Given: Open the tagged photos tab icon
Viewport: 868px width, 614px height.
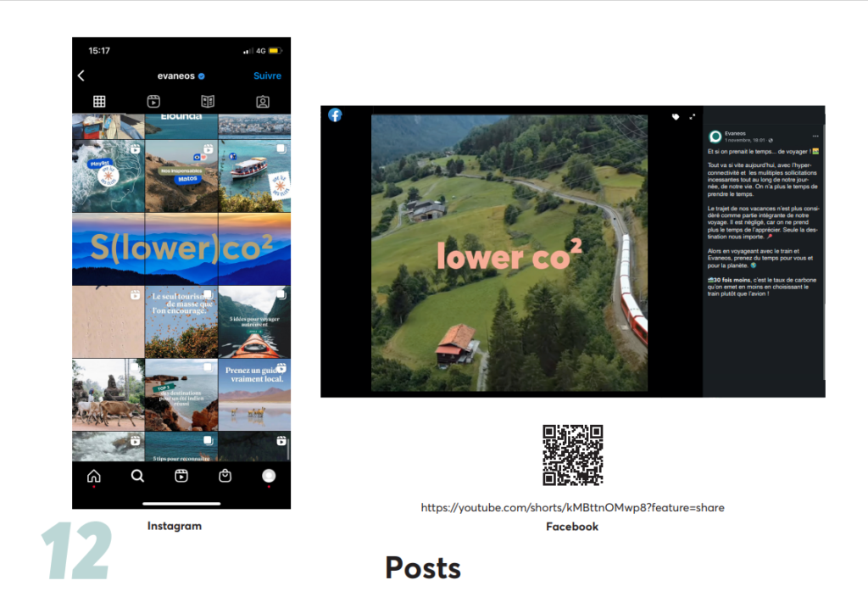Looking at the screenshot, I should click(x=263, y=101).
